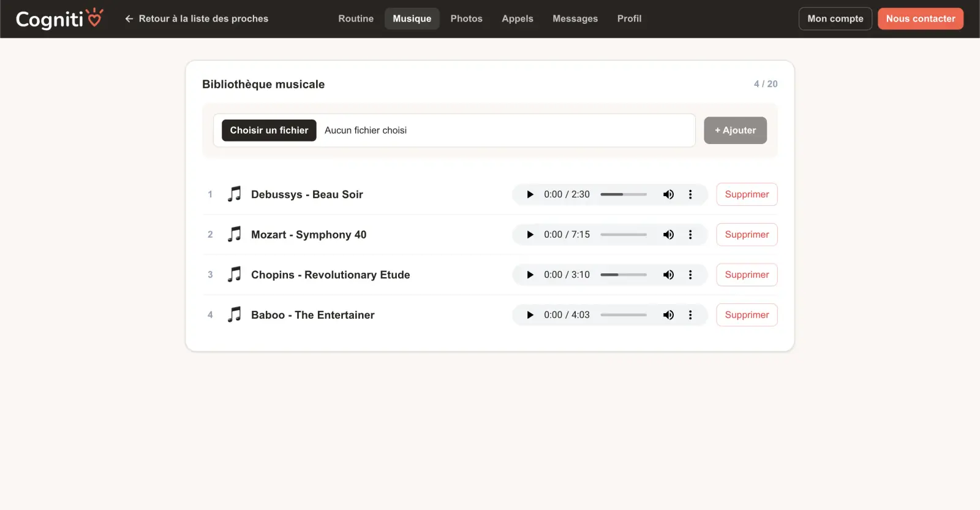Click the 'Baboo - The Entertainer' title
This screenshot has width=980, height=510.
point(313,315)
